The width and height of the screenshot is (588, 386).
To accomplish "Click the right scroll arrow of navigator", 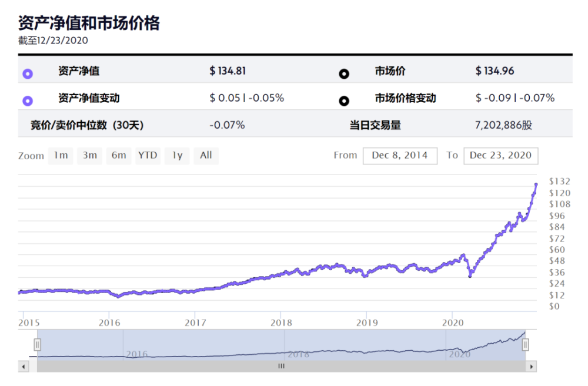I will (x=532, y=367).
